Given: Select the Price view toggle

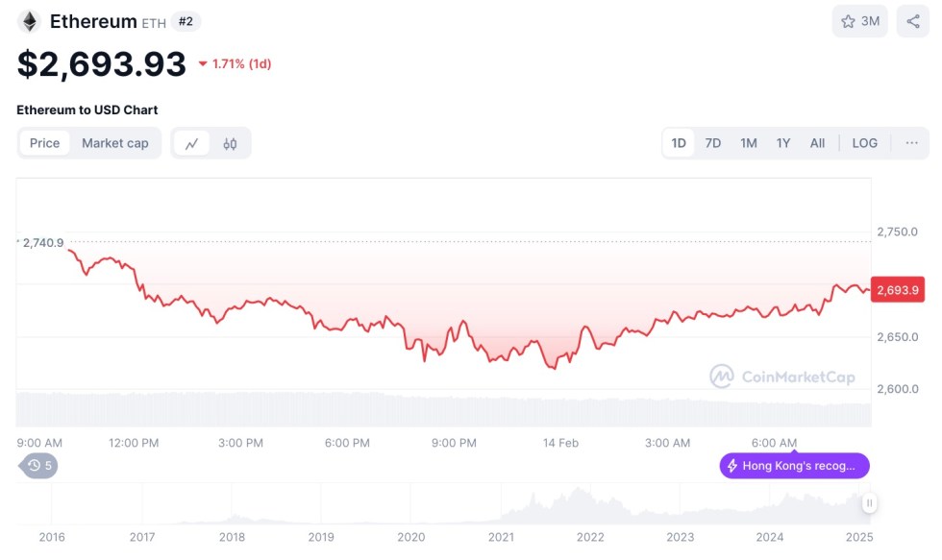Looking at the screenshot, I should (44, 143).
